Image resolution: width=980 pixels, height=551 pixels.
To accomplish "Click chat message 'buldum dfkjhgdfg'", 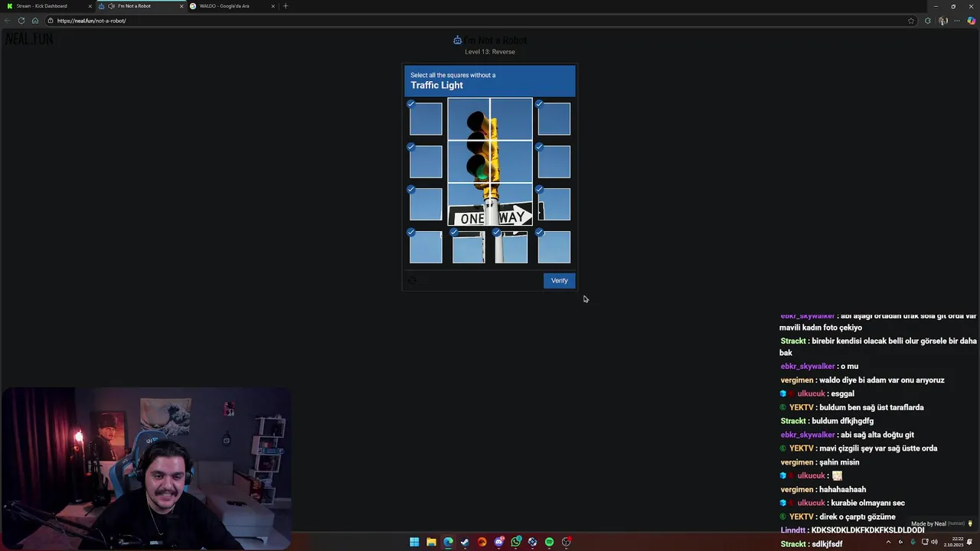I will (841, 421).
